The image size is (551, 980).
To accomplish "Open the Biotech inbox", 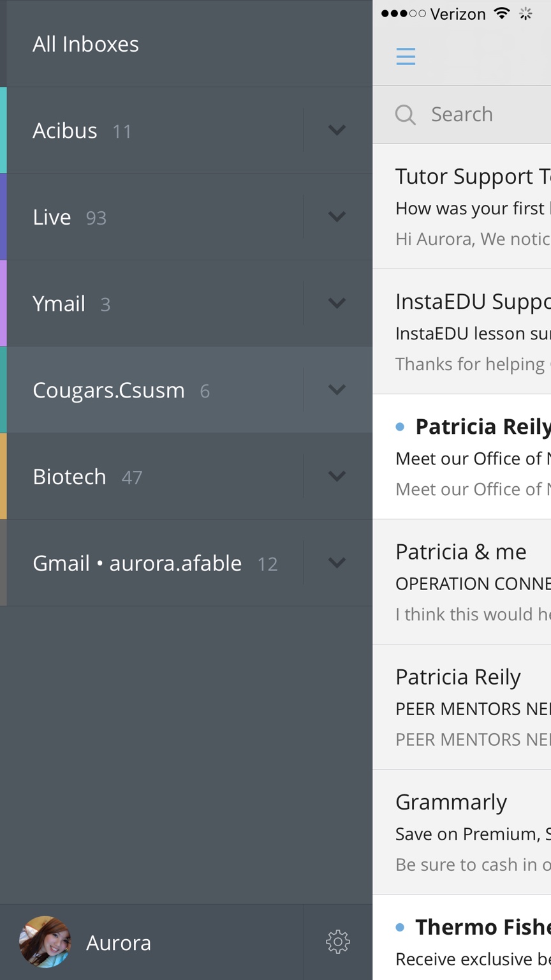I will pos(70,477).
